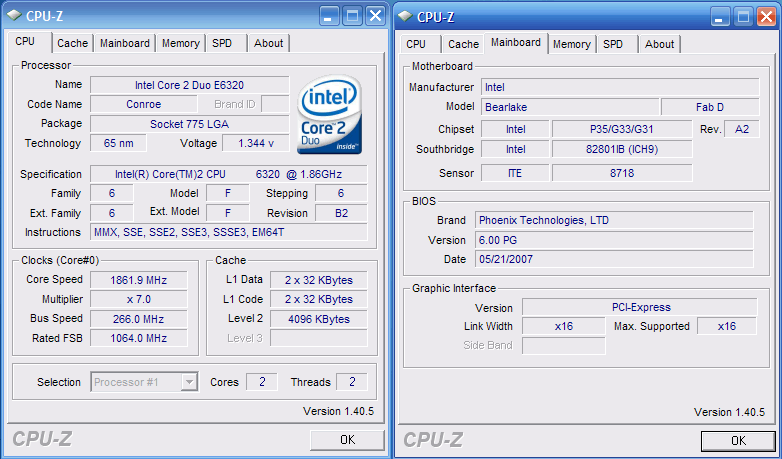The height and width of the screenshot is (459, 782).
Task: Open the Memory tab in right window
Action: pyautogui.click(x=572, y=44)
